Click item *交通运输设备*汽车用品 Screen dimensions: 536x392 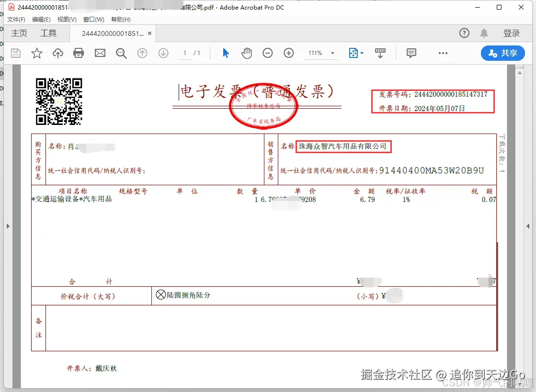[71, 199]
